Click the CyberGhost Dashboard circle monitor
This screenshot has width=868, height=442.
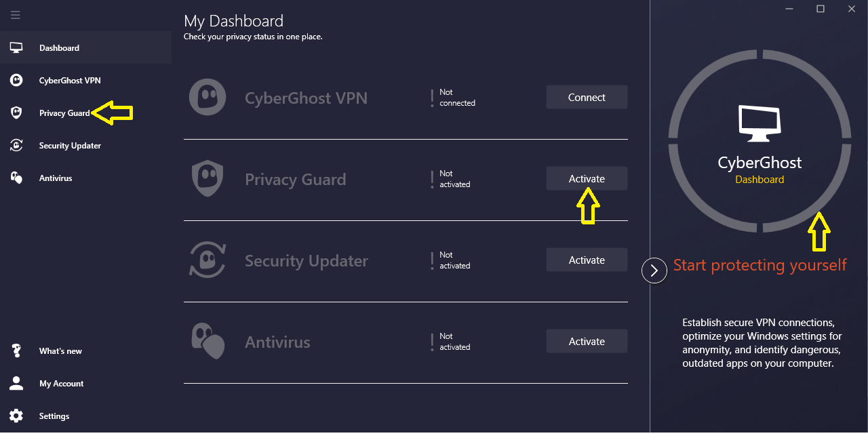(x=759, y=123)
